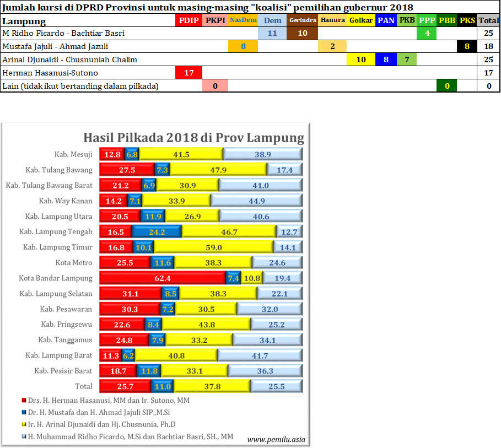The image size is (501, 448).
Task: Select the Kab. Pesawaran axis label
Action: (66, 309)
